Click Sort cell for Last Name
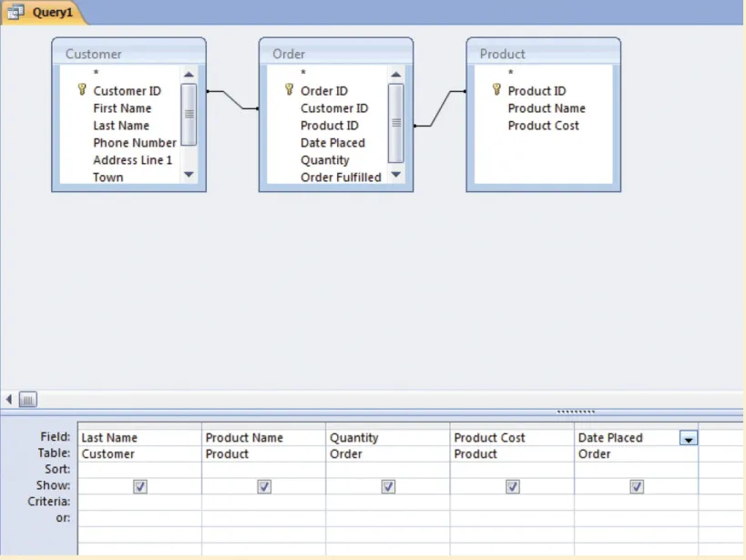This screenshot has height=560, width=746. (x=140, y=470)
